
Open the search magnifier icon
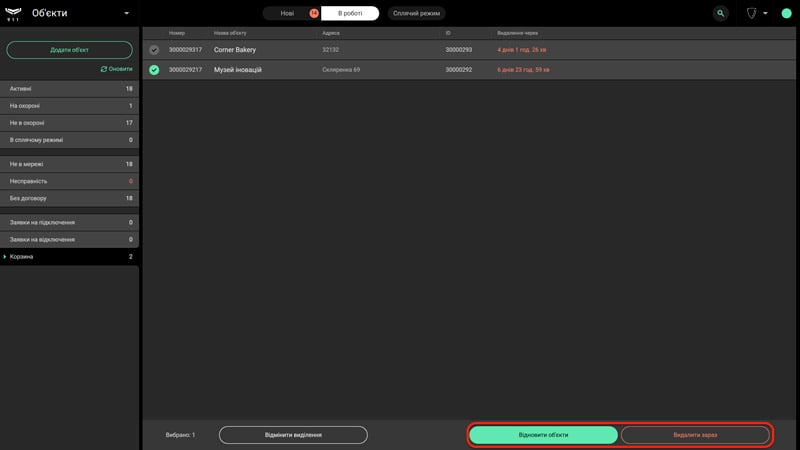coord(720,13)
